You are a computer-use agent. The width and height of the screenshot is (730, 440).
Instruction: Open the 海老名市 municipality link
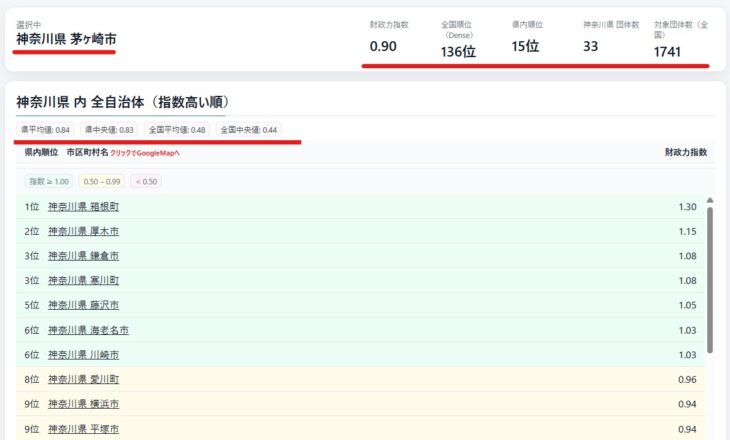(x=88, y=330)
